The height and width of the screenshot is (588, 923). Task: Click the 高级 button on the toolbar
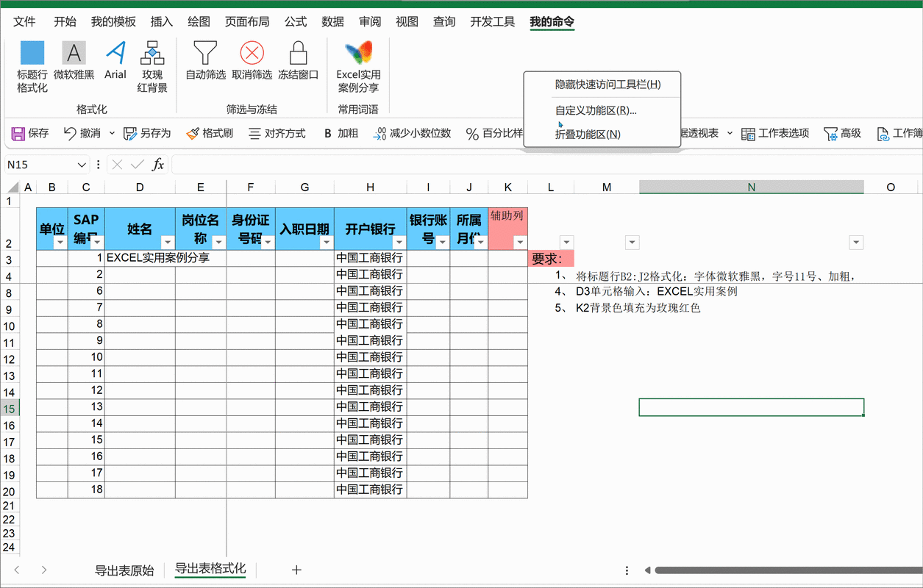coord(842,133)
